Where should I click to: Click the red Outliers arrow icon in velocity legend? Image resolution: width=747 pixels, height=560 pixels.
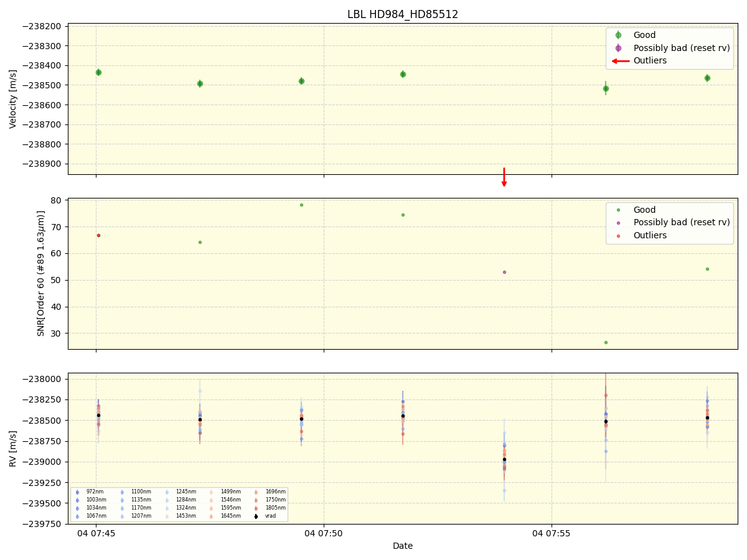pos(620,61)
